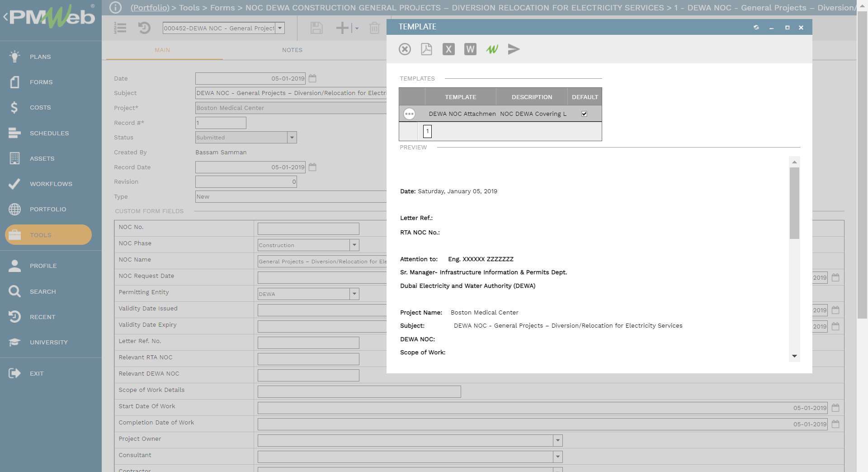The height and width of the screenshot is (472, 868).
Task: Click the Template column header
Action: [x=460, y=97]
